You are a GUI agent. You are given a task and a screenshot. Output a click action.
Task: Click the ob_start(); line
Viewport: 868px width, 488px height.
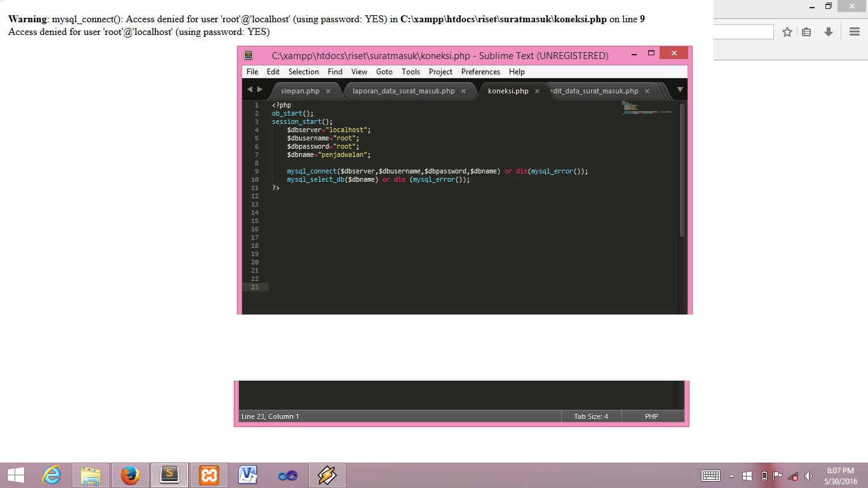coord(292,113)
